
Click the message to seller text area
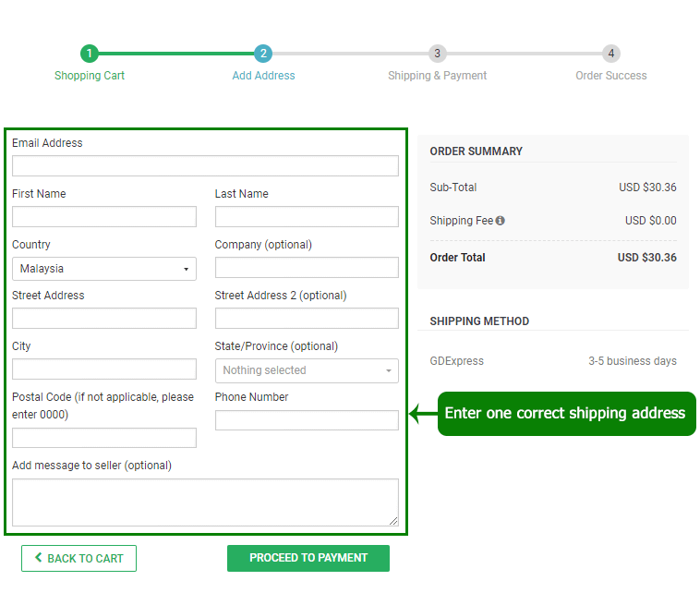point(205,502)
